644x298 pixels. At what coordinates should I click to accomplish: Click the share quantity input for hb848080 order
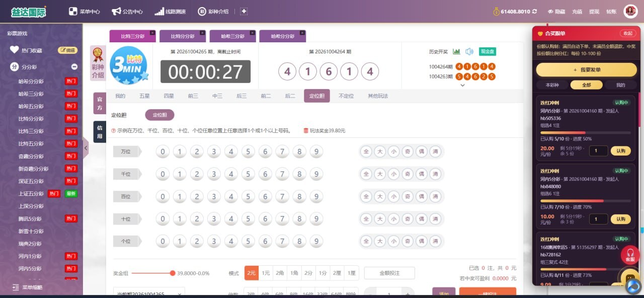point(598,219)
